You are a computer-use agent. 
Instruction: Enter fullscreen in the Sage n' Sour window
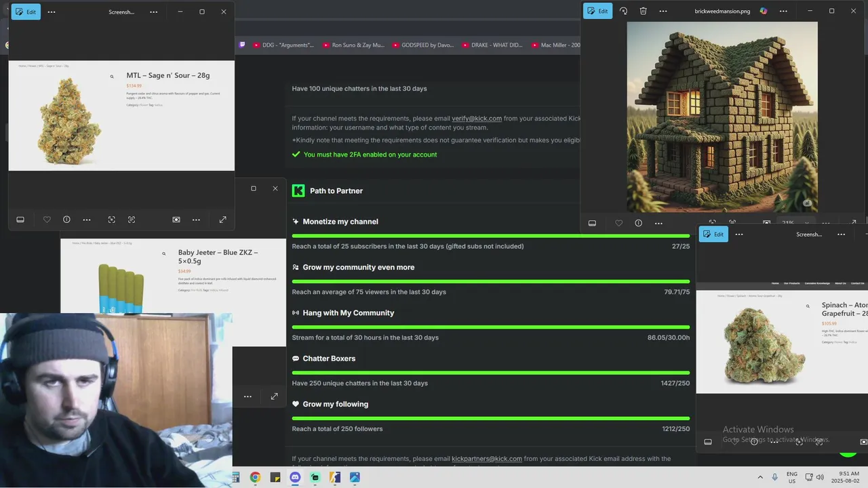(x=222, y=220)
